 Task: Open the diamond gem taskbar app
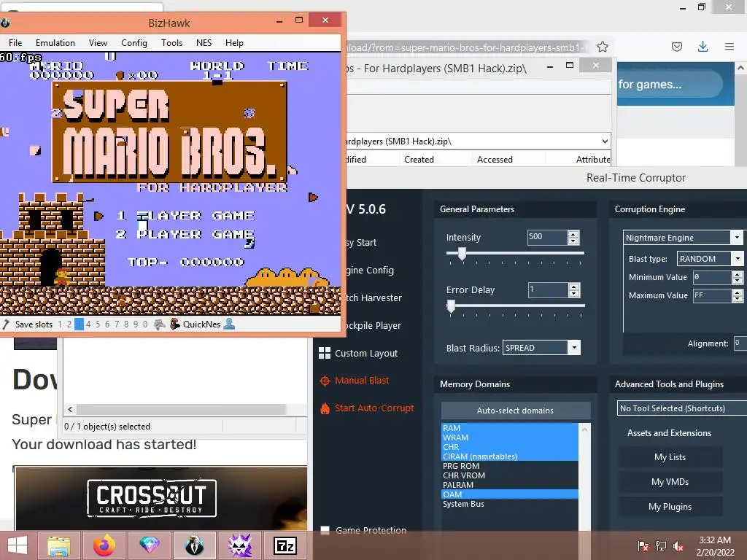coord(149,545)
